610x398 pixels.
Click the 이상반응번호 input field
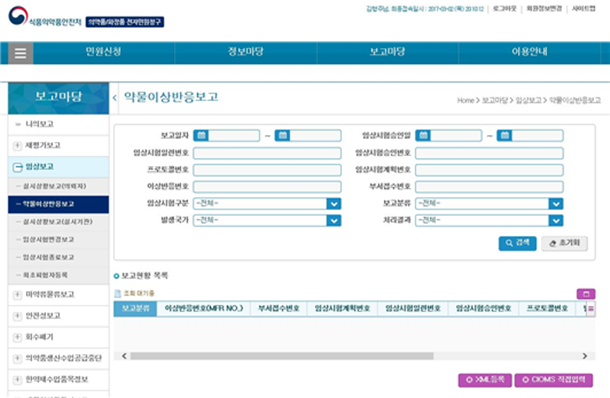pyautogui.click(x=267, y=187)
